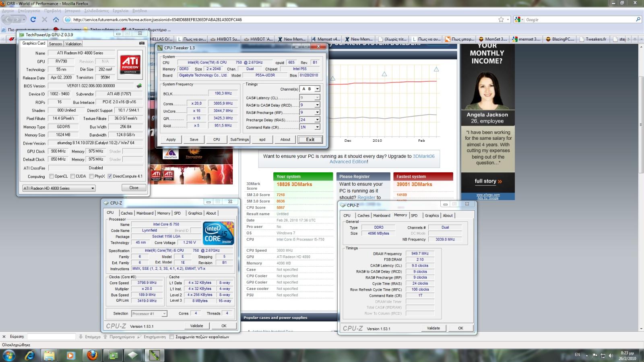The height and width of the screenshot is (362, 644).
Task: Open the CAS# Latency (CL) dropdown
Action: [x=317, y=97]
